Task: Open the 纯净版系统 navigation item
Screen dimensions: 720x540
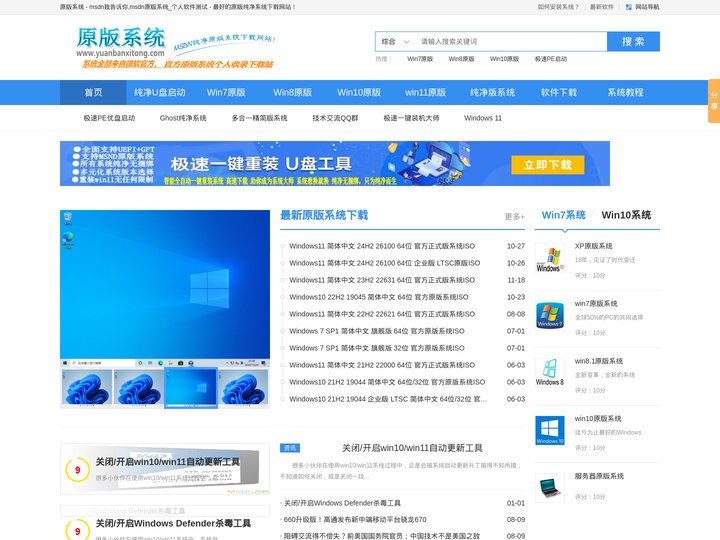Action: click(x=492, y=92)
